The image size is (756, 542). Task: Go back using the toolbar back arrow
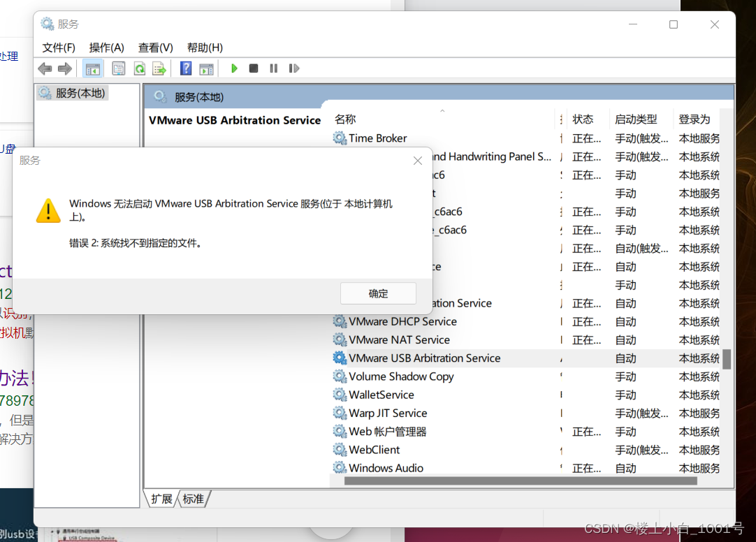click(45, 68)
